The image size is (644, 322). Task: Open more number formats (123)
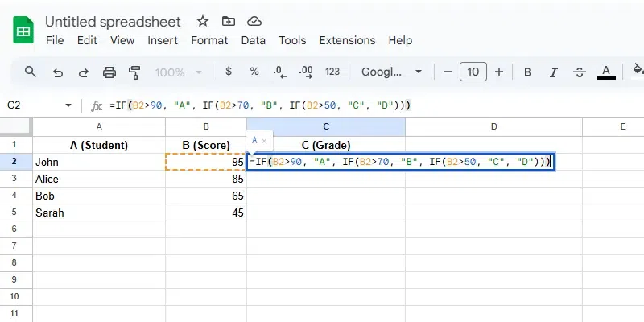332,72
